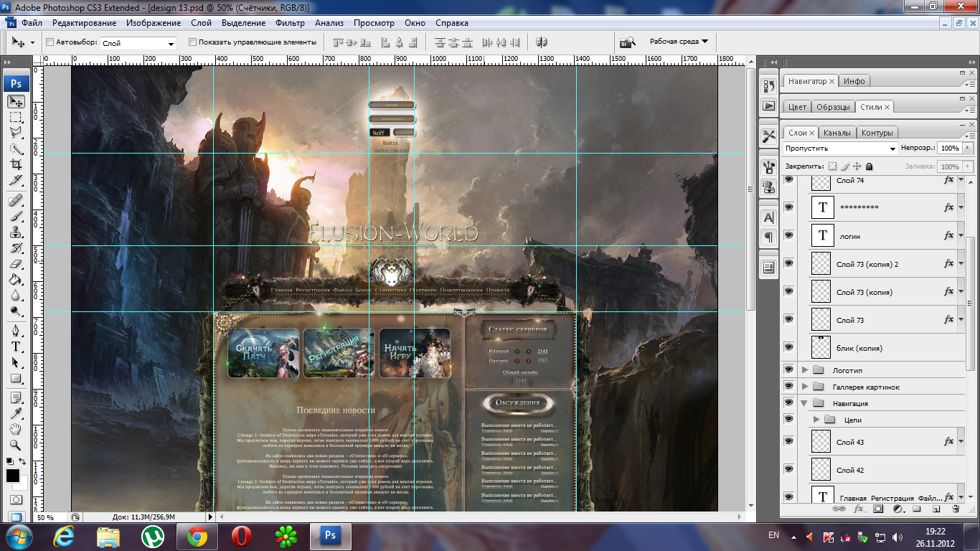Switch to the Образцы tab

point(832,107)
